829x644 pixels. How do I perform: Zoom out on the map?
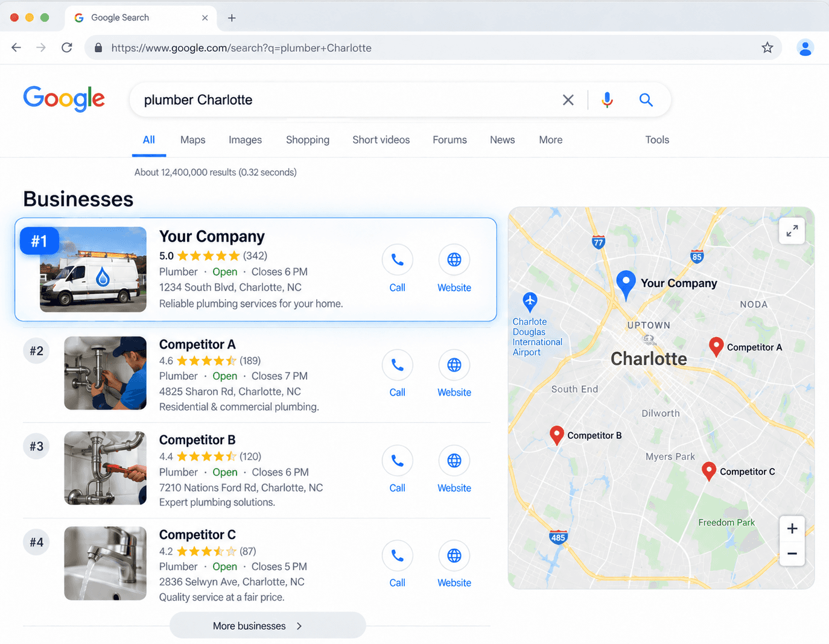(x=792, y=554)
